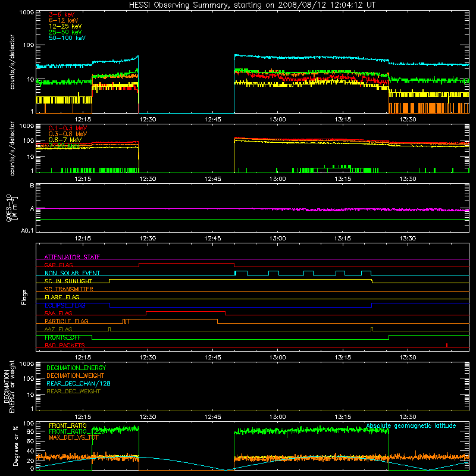Click the ECLIPSE_FLAG label
476x476 pixels.
click(65, 305)
